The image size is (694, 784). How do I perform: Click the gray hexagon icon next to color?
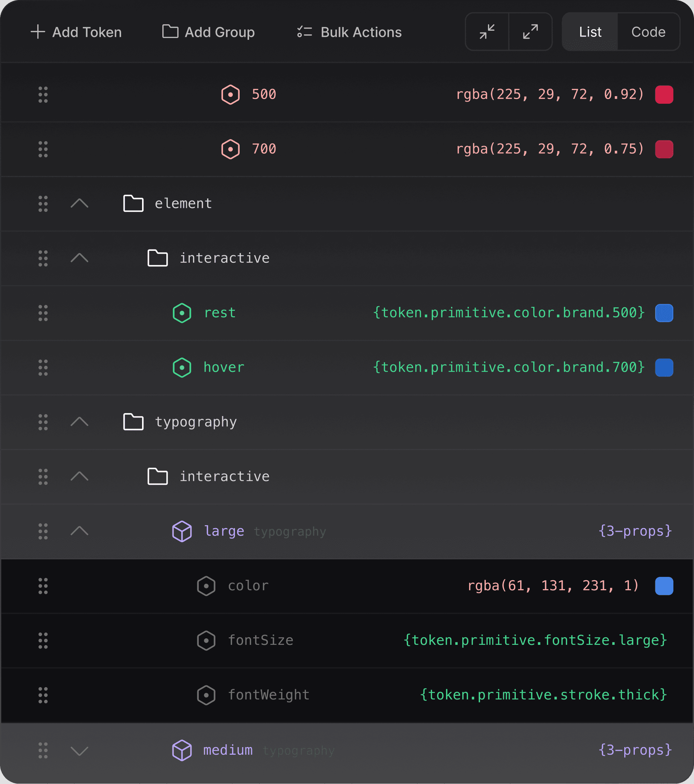tap(206, 586)
